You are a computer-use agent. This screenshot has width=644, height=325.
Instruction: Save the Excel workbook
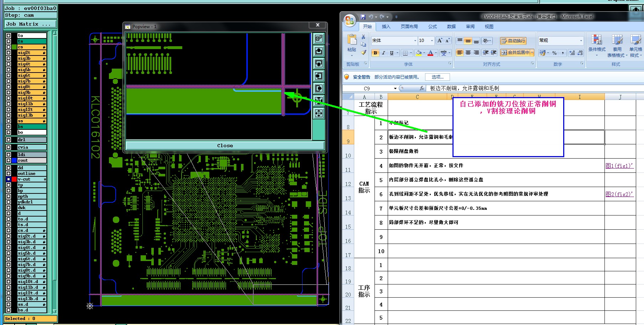363,17
